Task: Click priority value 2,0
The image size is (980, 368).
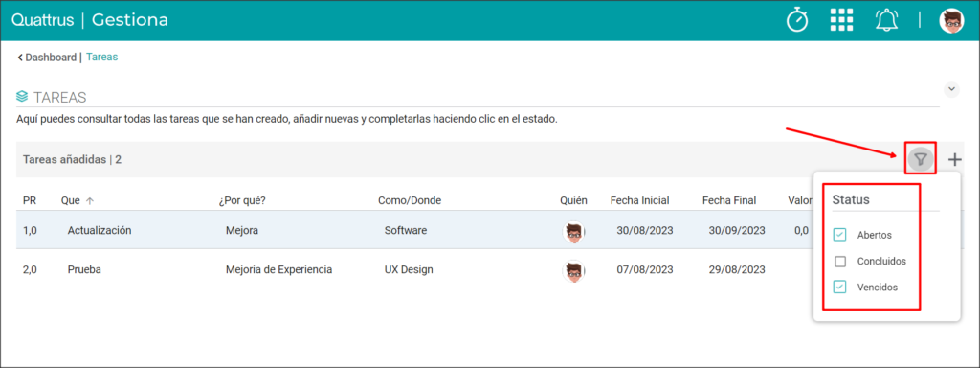Action: [30, 269]
